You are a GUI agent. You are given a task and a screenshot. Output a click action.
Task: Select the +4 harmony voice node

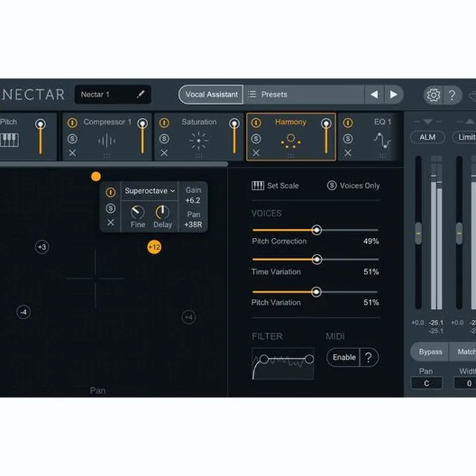pyautogui.click(x=188, y=317)
